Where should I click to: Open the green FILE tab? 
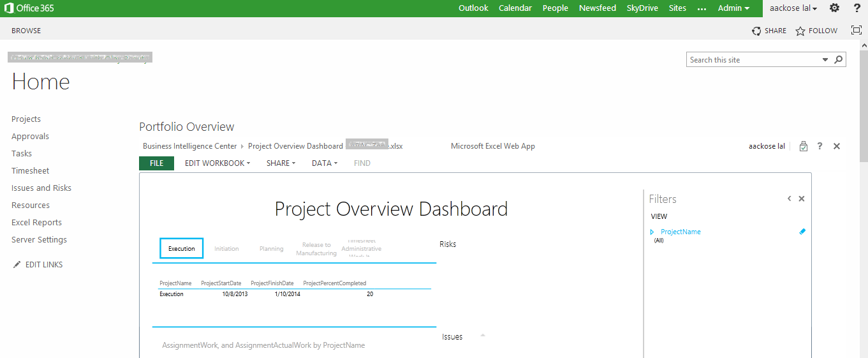point(156,163)
